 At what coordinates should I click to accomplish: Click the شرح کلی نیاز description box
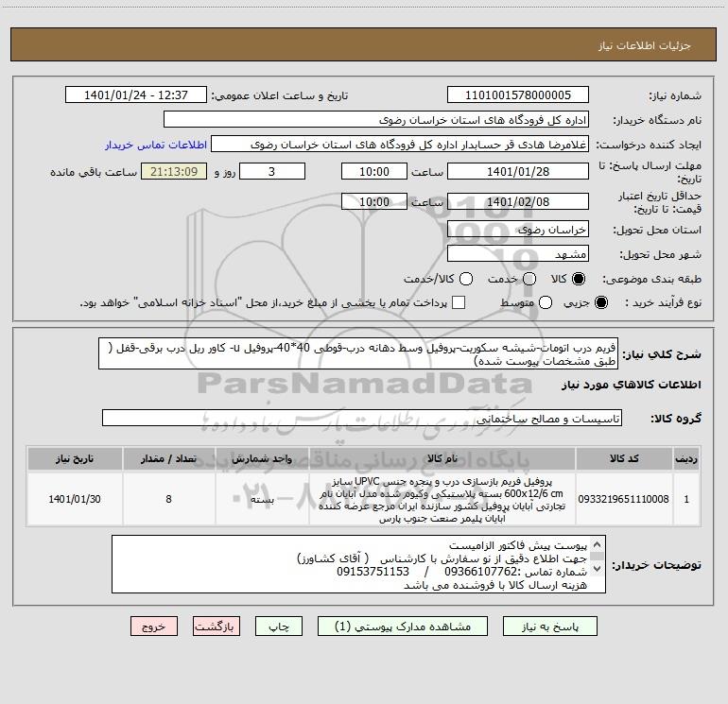click(358, 353)
